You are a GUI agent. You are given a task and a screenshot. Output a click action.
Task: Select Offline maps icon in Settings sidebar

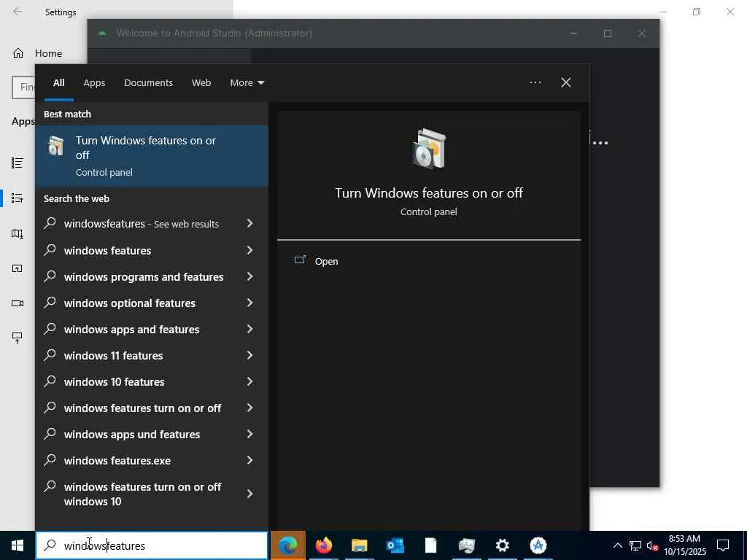click(18, 233)
